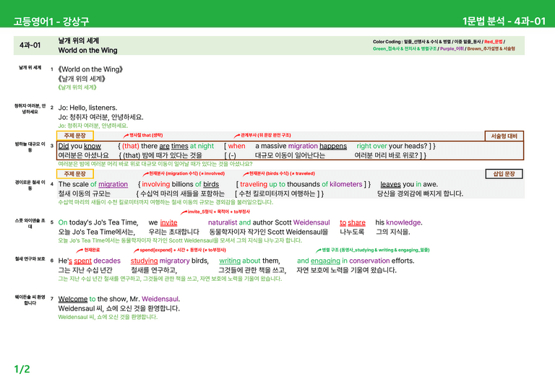555x392 pixels.
Task: Click the red arrow beside 관계부사 note
Action: coord(237,136)
